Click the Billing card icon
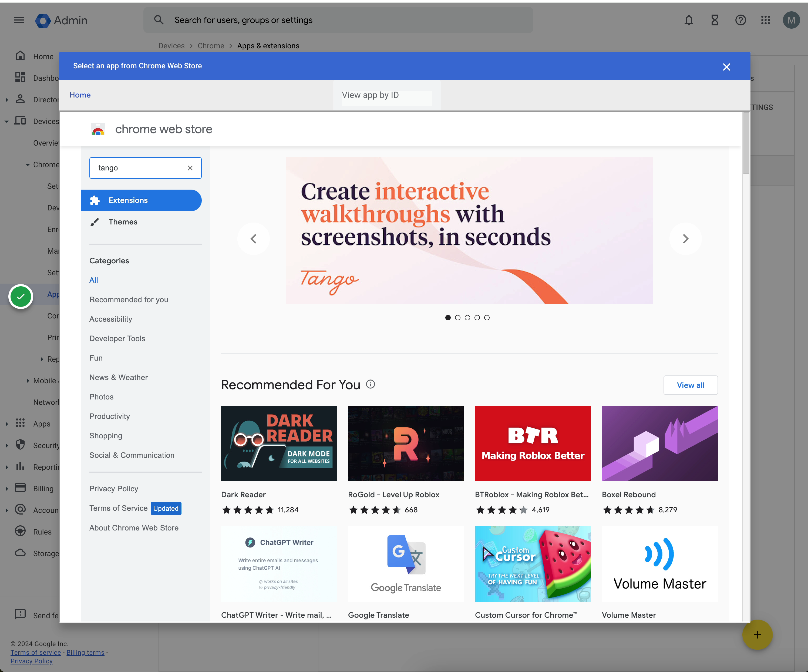The image size is (808, 672). [20, 488]
